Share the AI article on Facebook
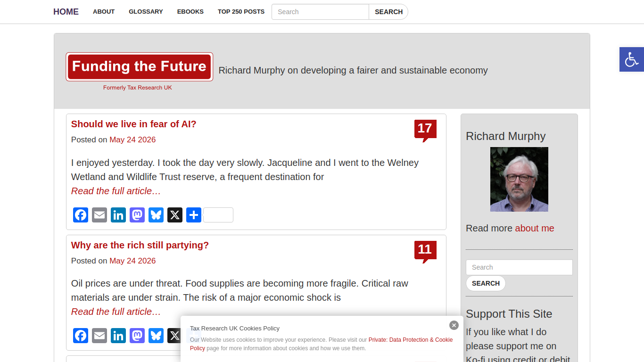Screen dimensions: 644x362 pyautogui.click(x=81, y=215)
